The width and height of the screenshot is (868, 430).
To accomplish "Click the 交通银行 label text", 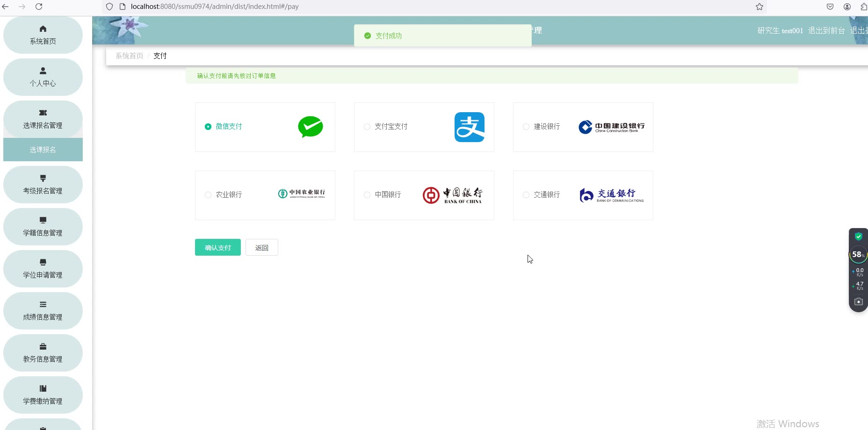I will 547,194.
